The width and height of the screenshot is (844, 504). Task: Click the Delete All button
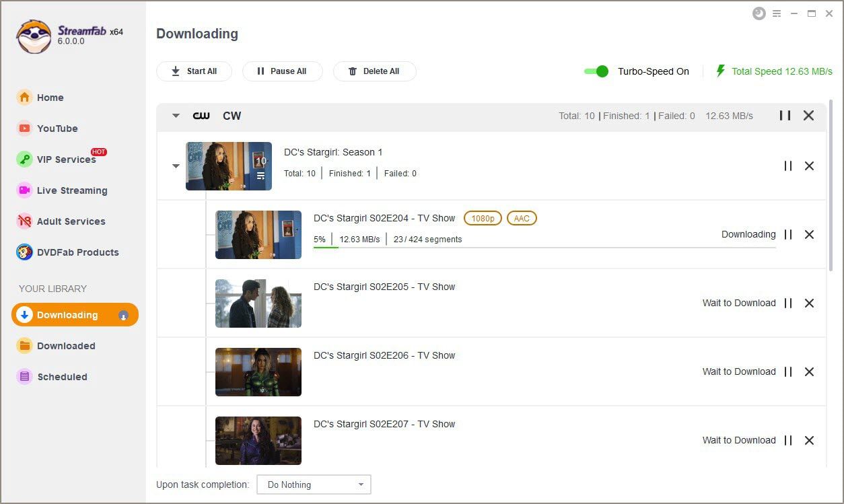[x=374, y=71]
